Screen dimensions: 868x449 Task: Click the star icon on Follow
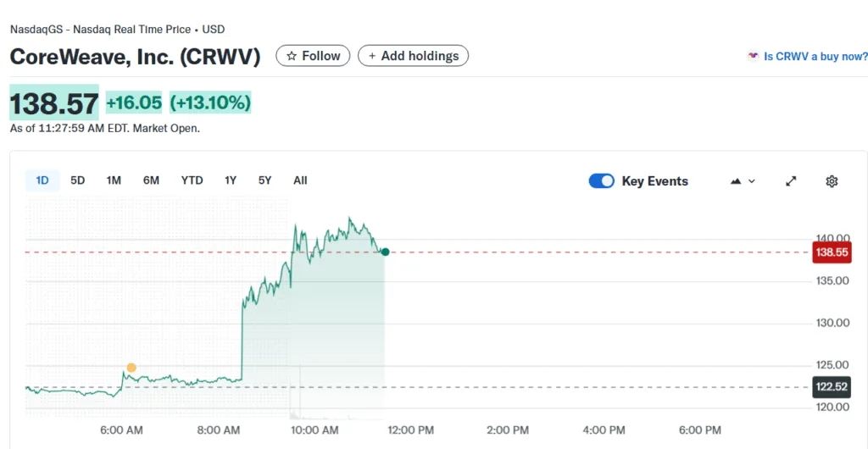[x=292, y=56]
